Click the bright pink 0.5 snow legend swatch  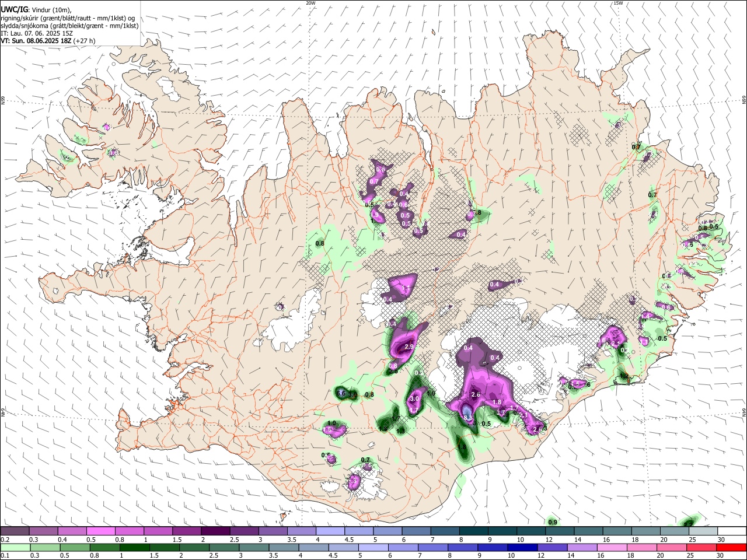(100, 531)
